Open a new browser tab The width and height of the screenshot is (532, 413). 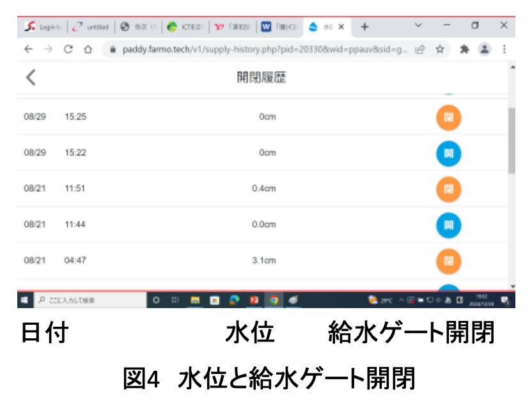364,27
